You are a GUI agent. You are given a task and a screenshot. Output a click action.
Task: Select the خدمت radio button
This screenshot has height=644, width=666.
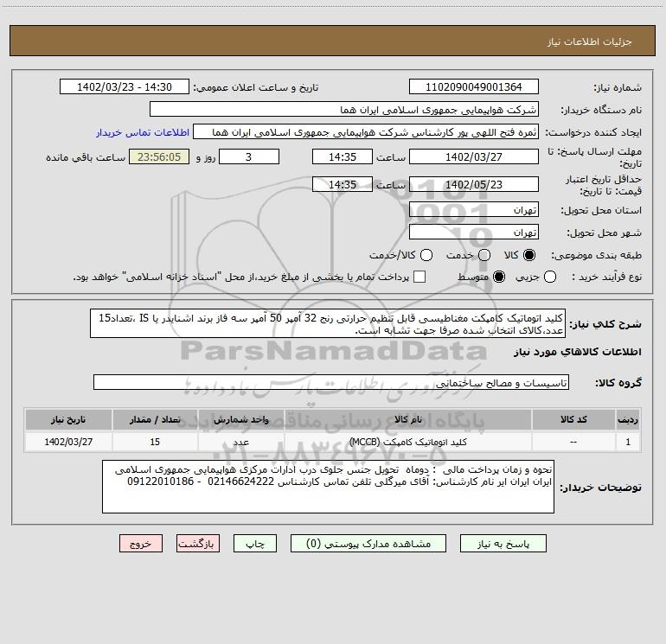[x=484, y=255]
